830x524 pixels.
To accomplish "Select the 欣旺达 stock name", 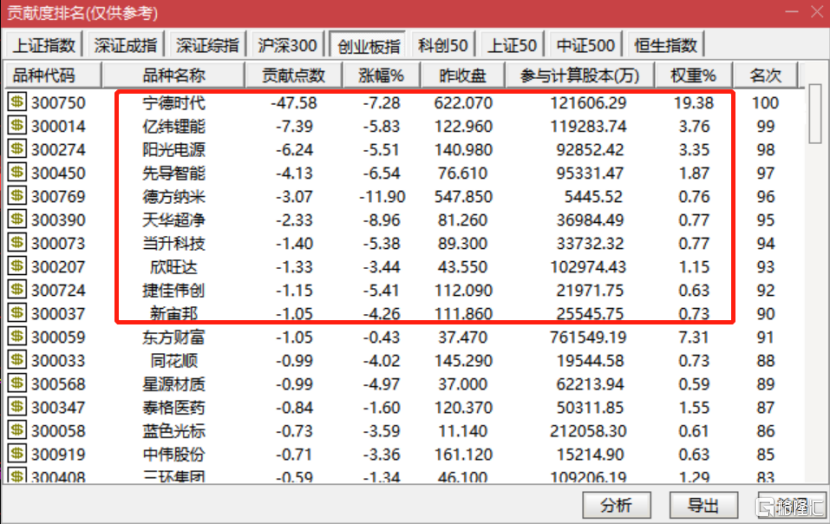I will coord(174,266).
